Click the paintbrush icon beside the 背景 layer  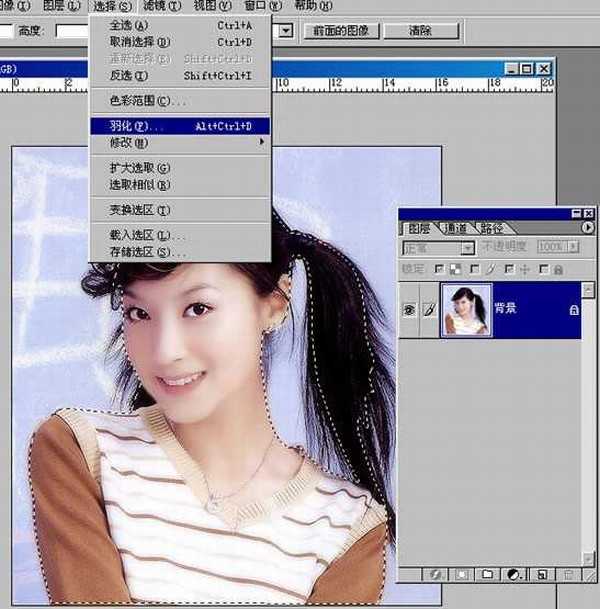(x=430, y=310)
